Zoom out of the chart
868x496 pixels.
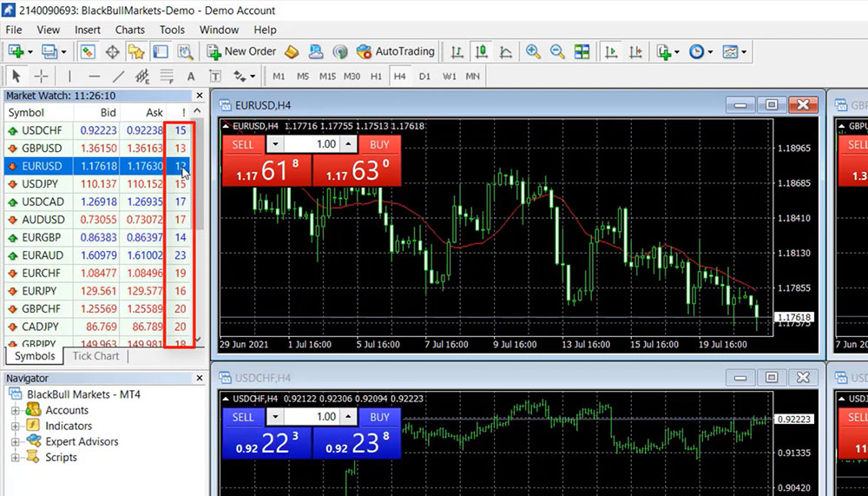pos(557,51)
